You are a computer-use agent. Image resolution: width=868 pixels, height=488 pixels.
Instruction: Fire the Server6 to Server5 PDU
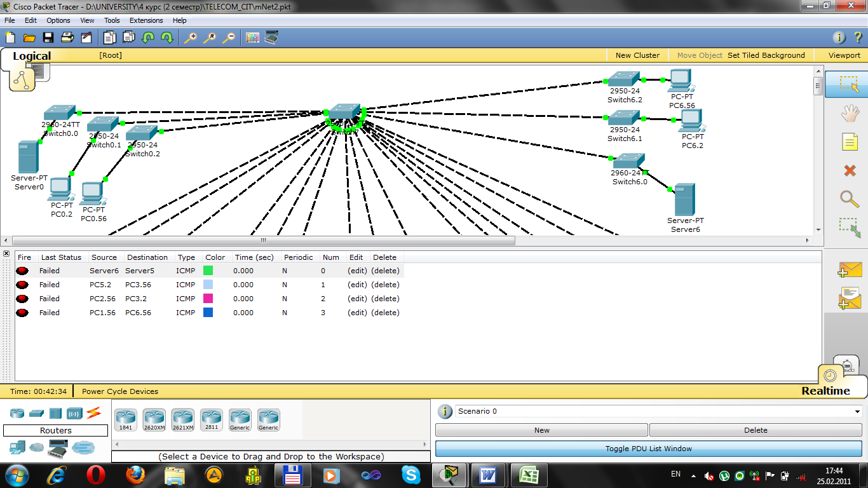(22, 271)
